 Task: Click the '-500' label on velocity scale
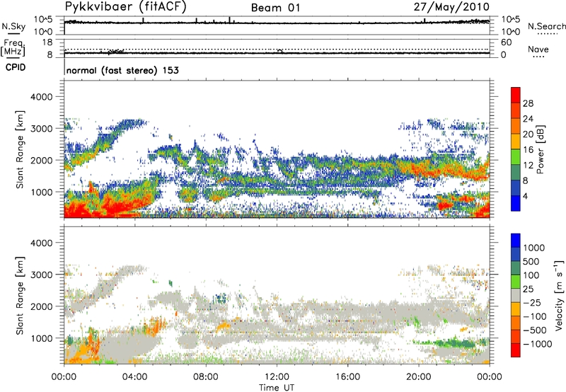click(535, 330)
